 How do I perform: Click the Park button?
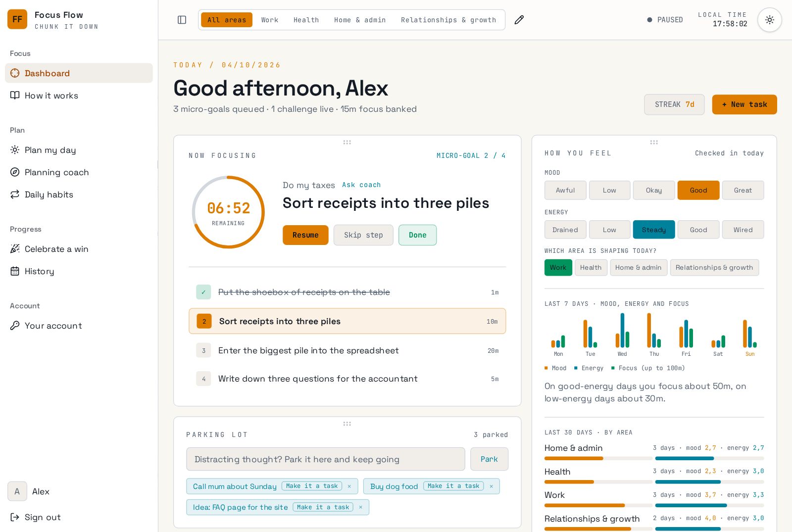coord(489,459)
